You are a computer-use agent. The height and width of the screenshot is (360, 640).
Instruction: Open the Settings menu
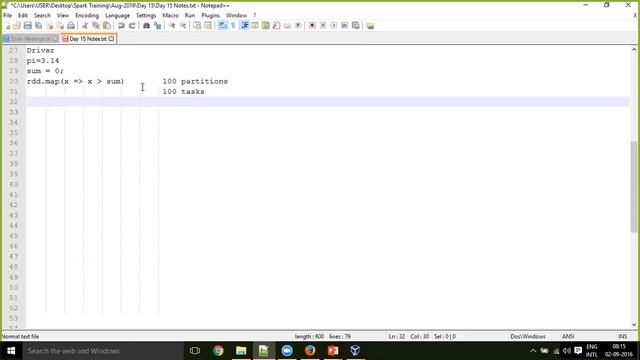[146, 16]
